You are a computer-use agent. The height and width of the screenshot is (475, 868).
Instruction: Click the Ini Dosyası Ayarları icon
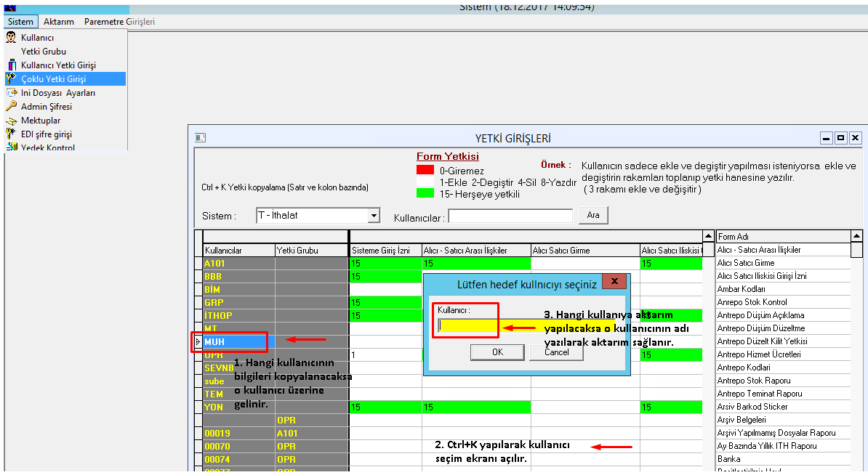point(11,92)
